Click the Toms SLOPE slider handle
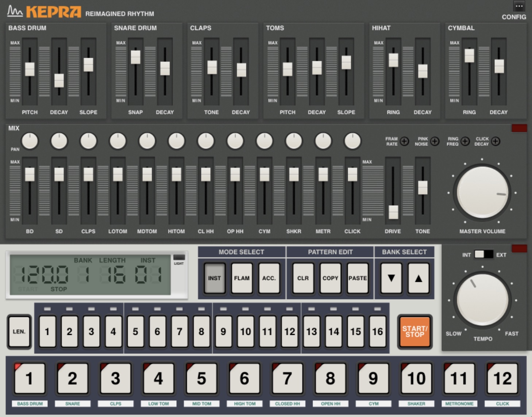 tap(346, 62)
